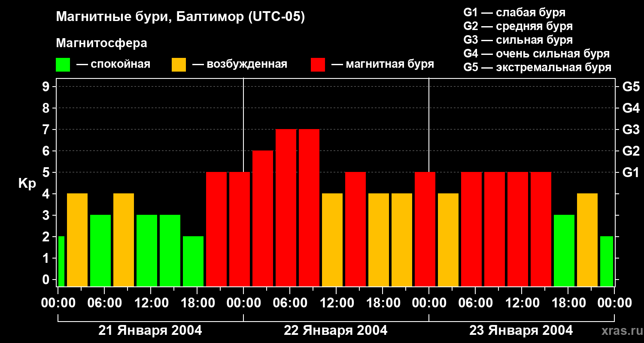Click the 06:00 time label for 21 Января
644x343 pixels.
pos(104,303)
